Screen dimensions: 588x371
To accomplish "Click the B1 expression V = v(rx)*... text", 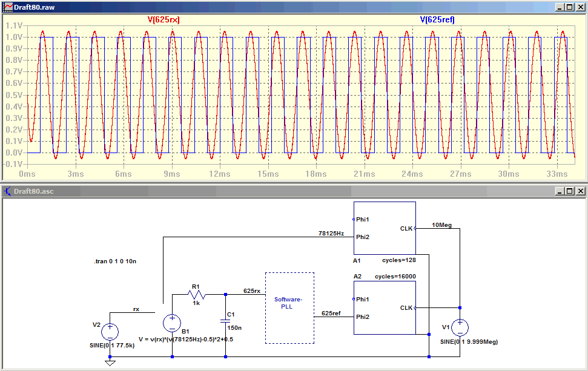I will [186, 339].
